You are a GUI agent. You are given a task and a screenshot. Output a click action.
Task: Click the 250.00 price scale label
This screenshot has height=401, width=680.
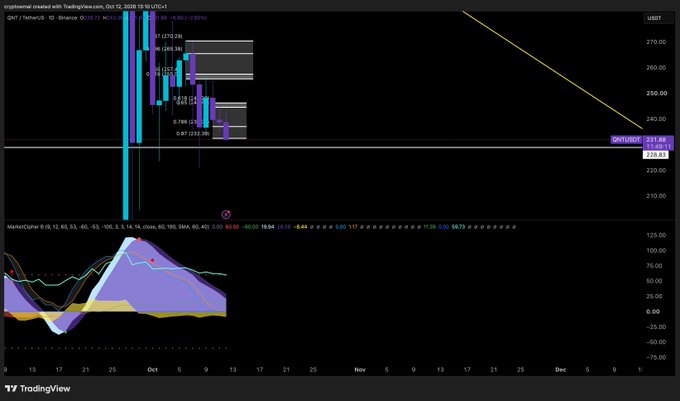(x=657, y=93)
